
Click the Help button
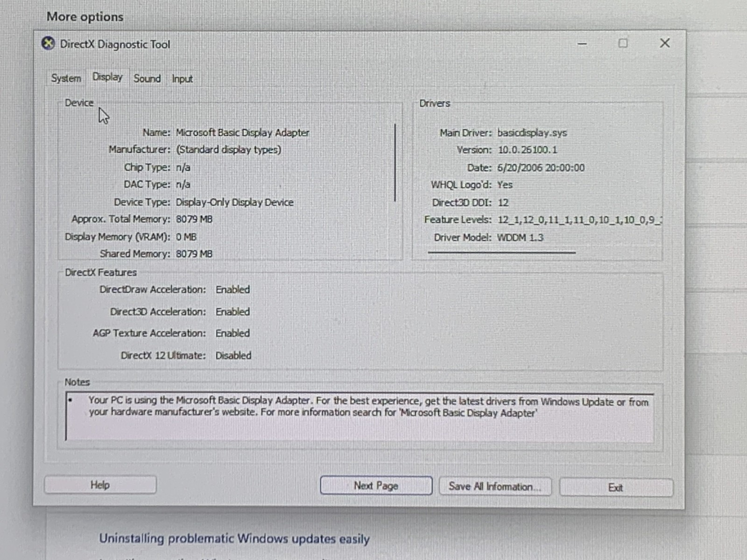coord(100,485)
